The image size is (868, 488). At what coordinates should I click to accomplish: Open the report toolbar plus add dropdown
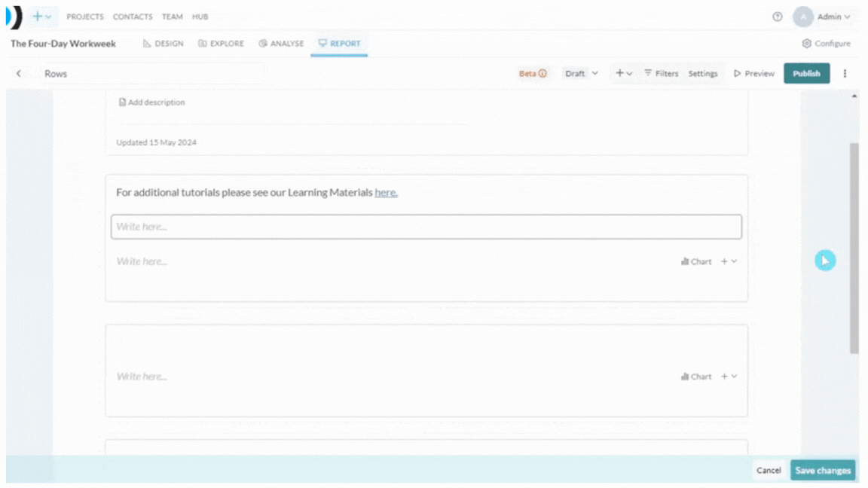(x=623, y=73)
